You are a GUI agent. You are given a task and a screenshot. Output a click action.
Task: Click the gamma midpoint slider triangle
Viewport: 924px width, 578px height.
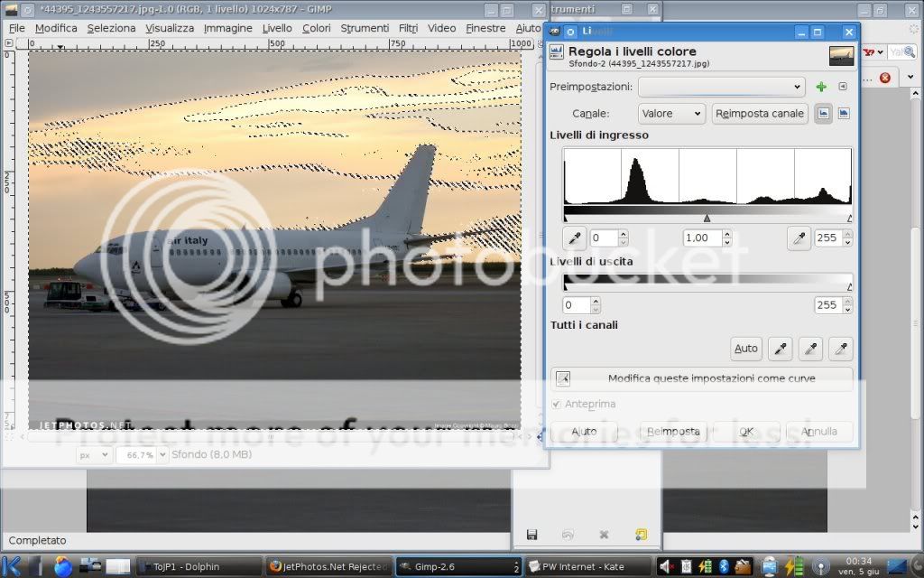click(x=707, y=219)
